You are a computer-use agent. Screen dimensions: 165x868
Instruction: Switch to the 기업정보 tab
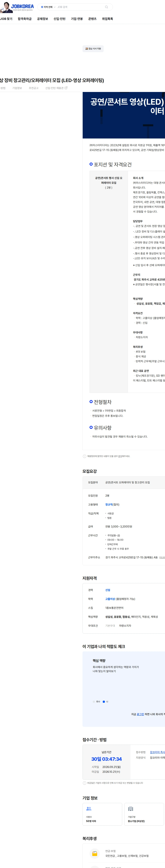tap(17, 88)
